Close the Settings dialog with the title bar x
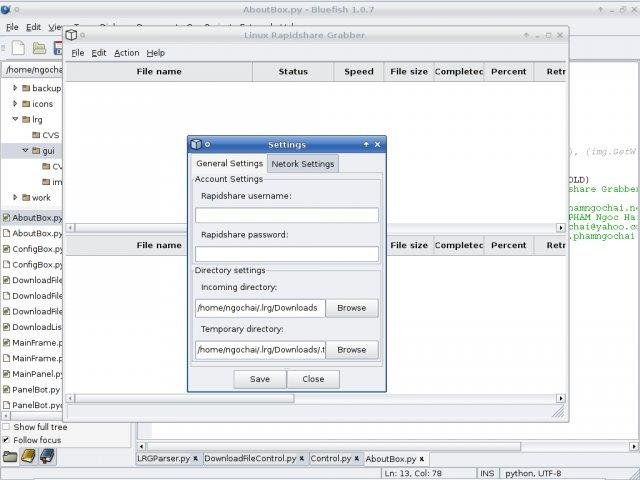The width and height of the screenshot is (640, 480). tap(378, 144)
